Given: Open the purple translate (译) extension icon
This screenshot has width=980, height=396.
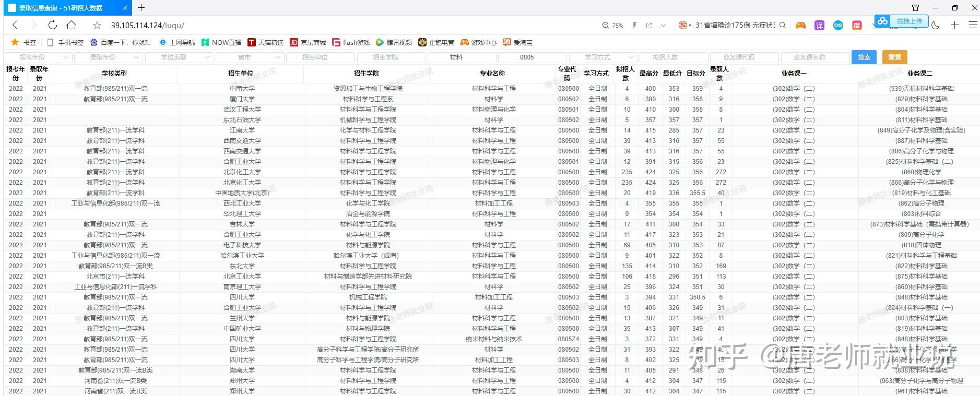Looking at the screenshot, I should pyautogui.click(x=819, y=25).
